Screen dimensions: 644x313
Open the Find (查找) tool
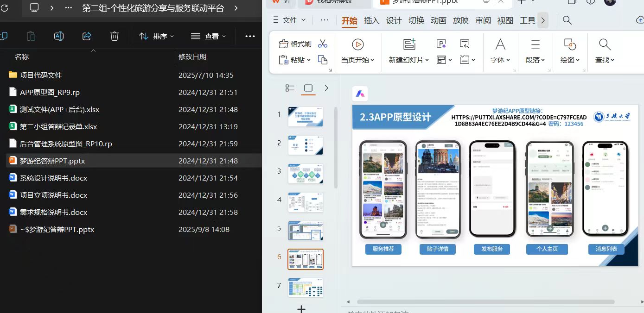point(604,51)
